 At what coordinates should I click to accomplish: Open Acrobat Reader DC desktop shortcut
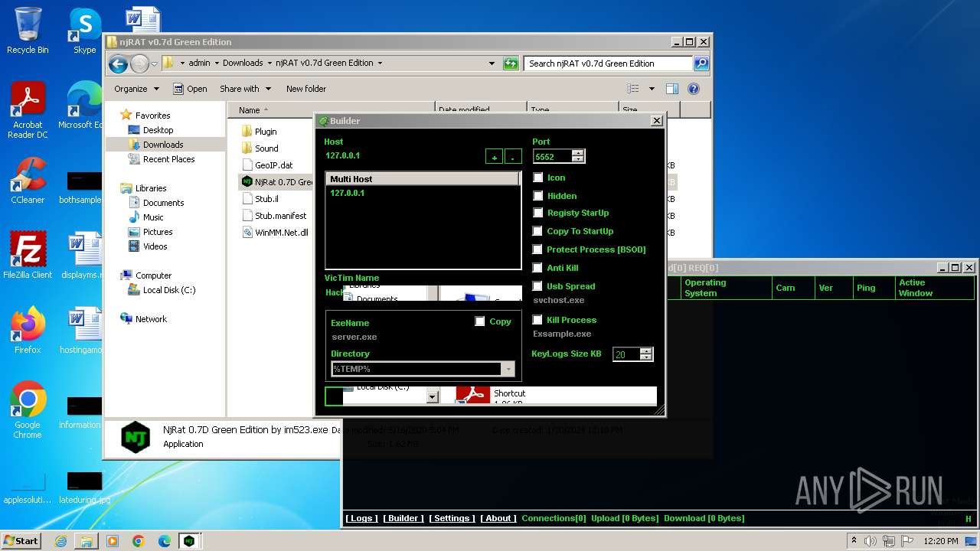click(x=28, y=111)
